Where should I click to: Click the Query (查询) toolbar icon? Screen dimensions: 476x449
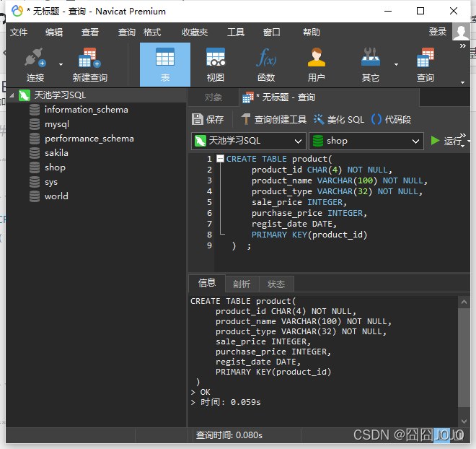point(426,64)
